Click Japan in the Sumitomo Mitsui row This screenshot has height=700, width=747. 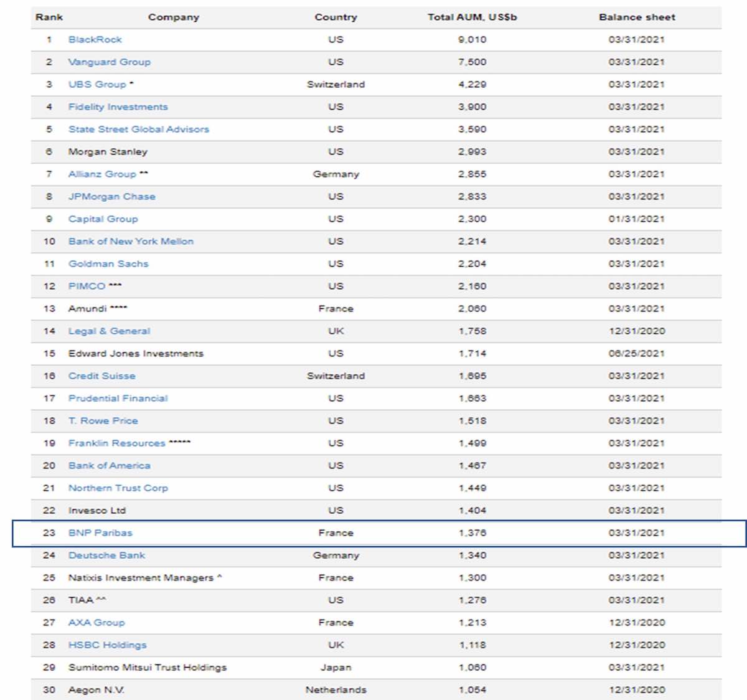(336, 667)
